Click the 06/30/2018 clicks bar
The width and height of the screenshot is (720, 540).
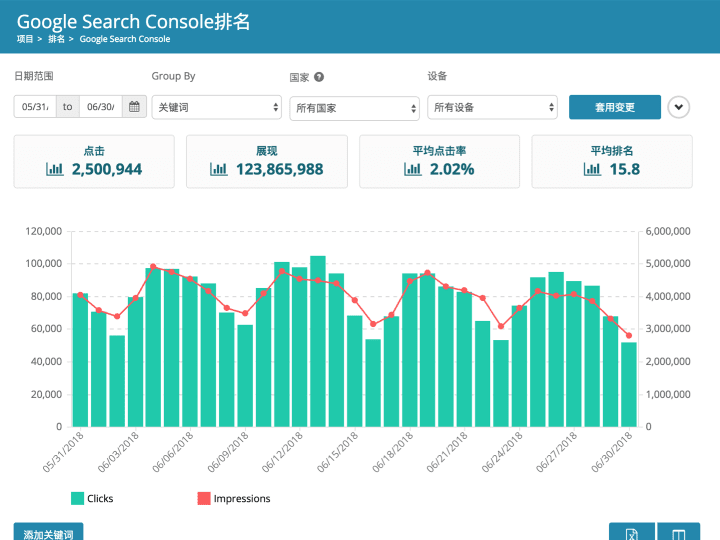point(629,385)
